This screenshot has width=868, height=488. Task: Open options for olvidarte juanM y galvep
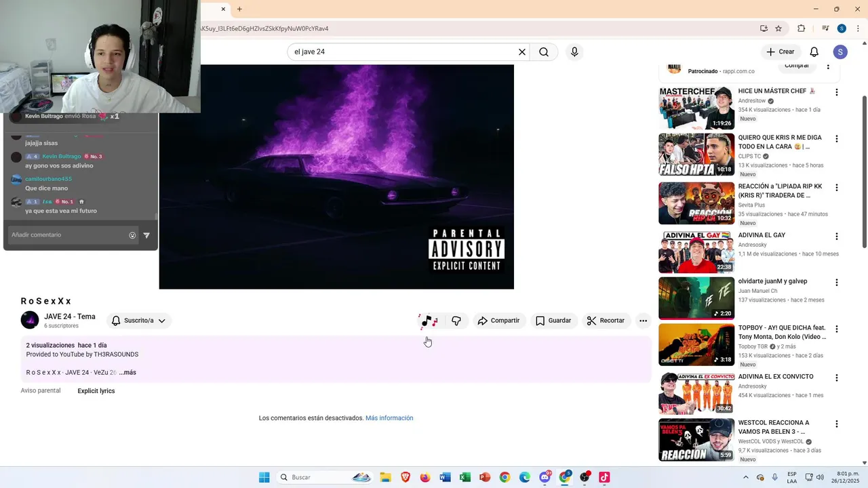point(836,283)
